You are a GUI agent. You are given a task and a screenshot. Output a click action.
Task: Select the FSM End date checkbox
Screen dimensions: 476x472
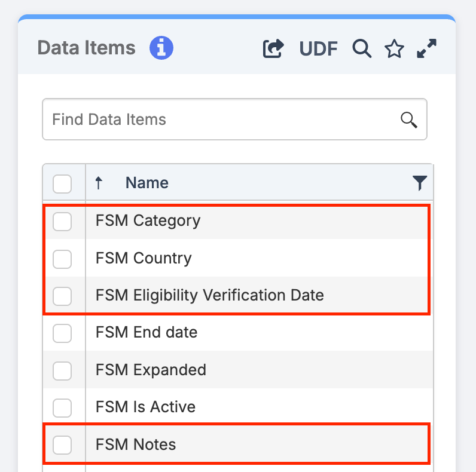pos(62,333)
